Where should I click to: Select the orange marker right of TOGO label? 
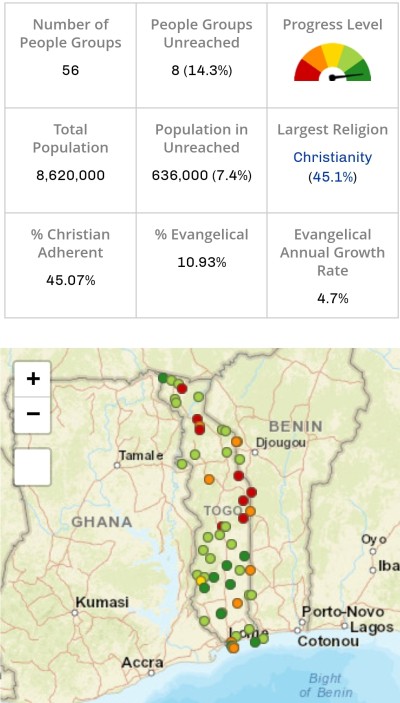tap(250, 511)
